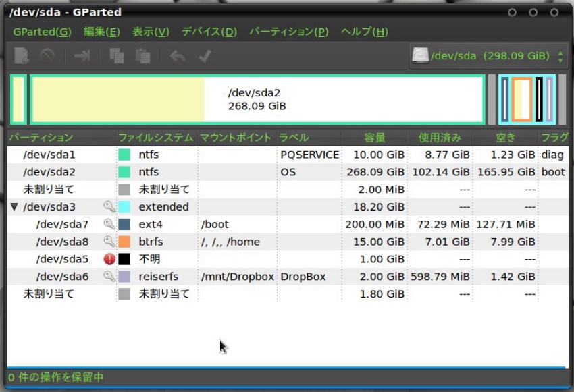This screenshot has height=392, width=574.
Task: Click the key lock icon on /dev/sda7
Action: [109, 224]
